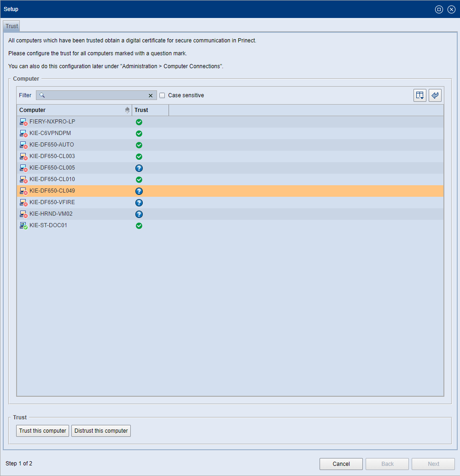
Task: Click the offline computer icon beside FIERY-NXPRO-LP
Action: [x=23, y=122]
